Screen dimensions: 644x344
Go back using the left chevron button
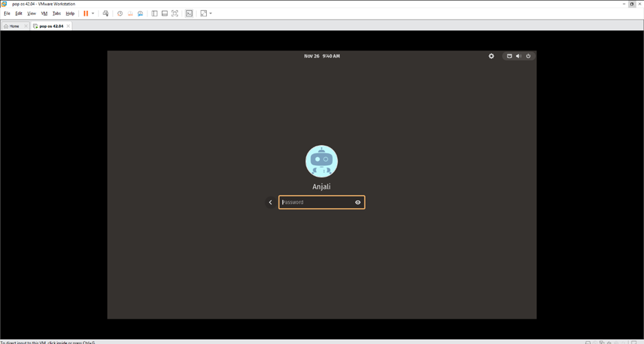pyautogui.click(x=271, y=202)
